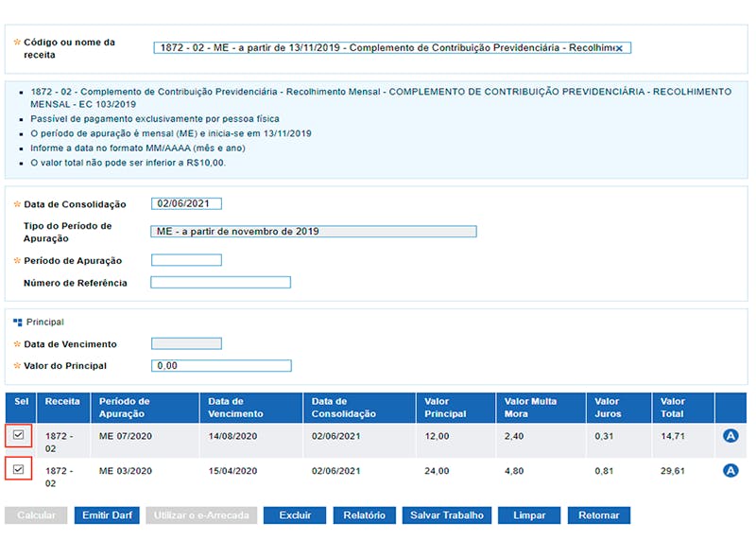Image resolution: width=756 pixels, height=558 pixels.
Task: Click the Código ou nome da receita field
Action: (392, 48)
